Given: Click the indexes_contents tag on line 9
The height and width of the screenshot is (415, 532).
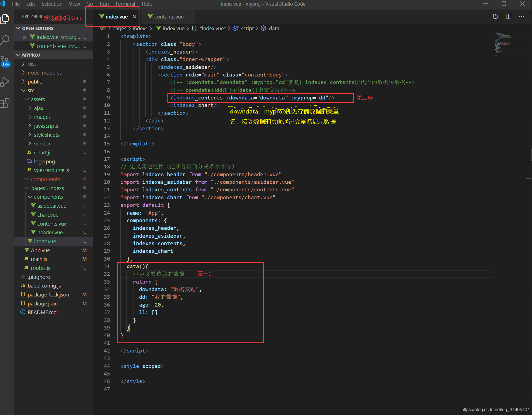Looking at the screenshot, I should [x=198, y=98].
